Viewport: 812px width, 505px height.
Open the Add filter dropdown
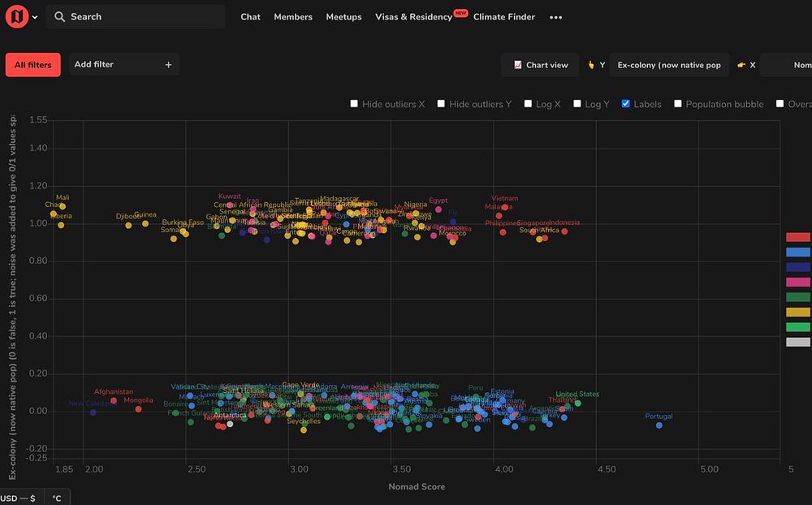click(x=123, y=65)
